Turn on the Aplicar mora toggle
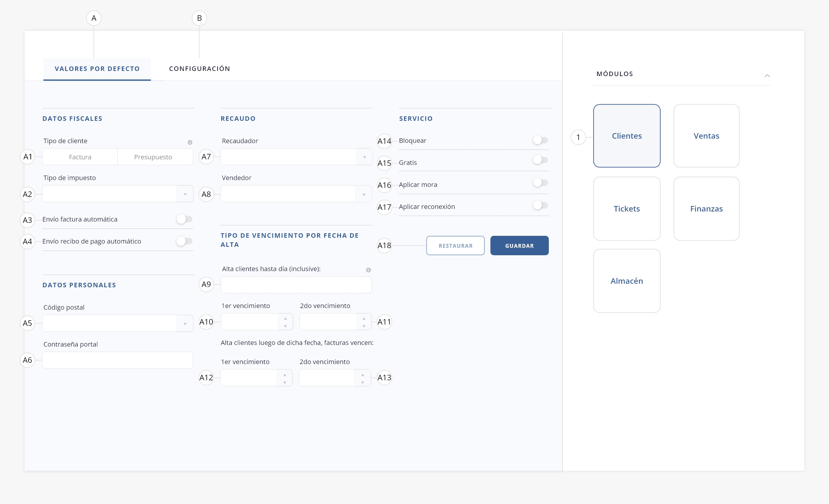Image resolution: width=829 pixels, height=504 pixels. (x=540, y=183)
